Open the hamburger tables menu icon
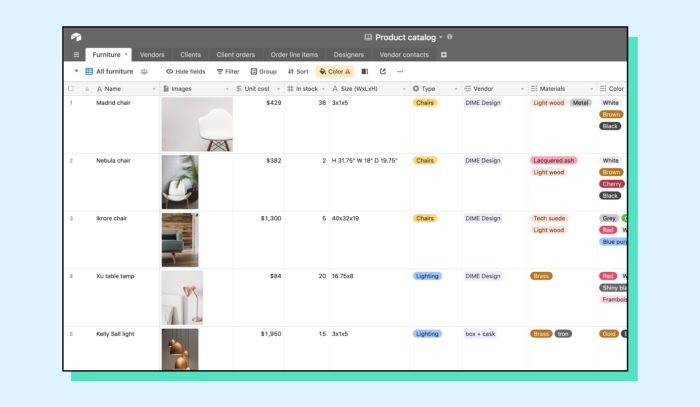This screenshot has width=700, height=407. click(76, 54)
